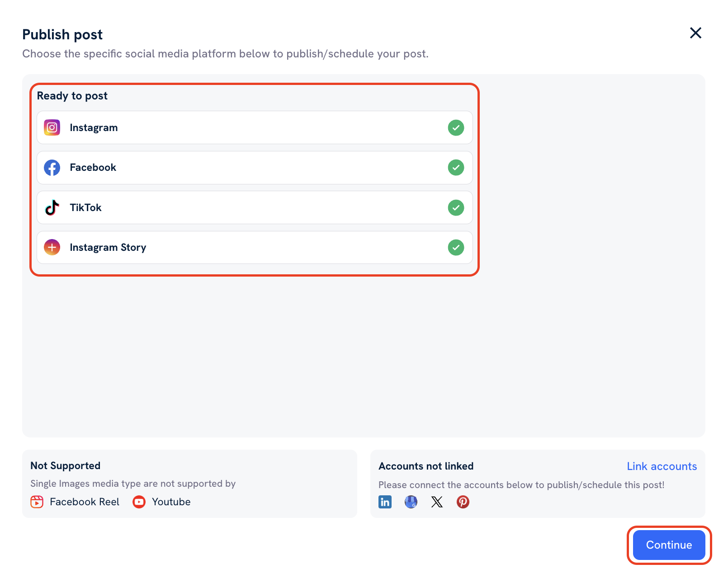
Task: Click the LinkedIn unlinked account icon
Action: 385,502
